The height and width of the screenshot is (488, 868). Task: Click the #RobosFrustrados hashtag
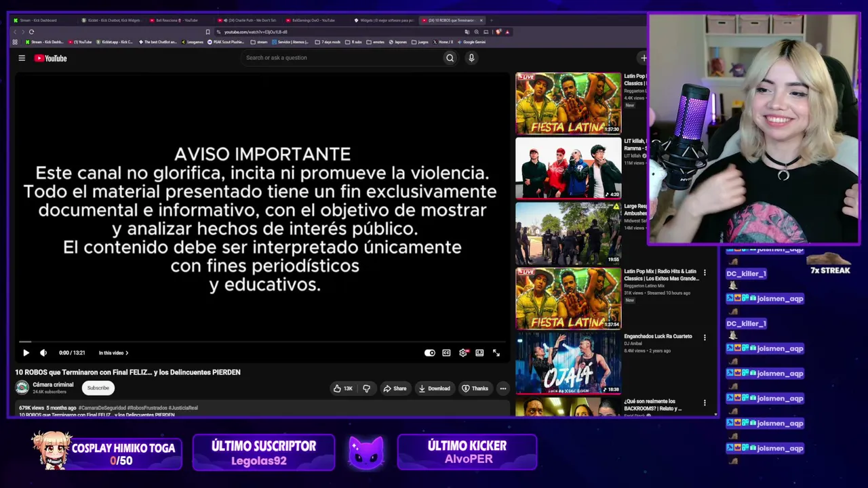146,408
